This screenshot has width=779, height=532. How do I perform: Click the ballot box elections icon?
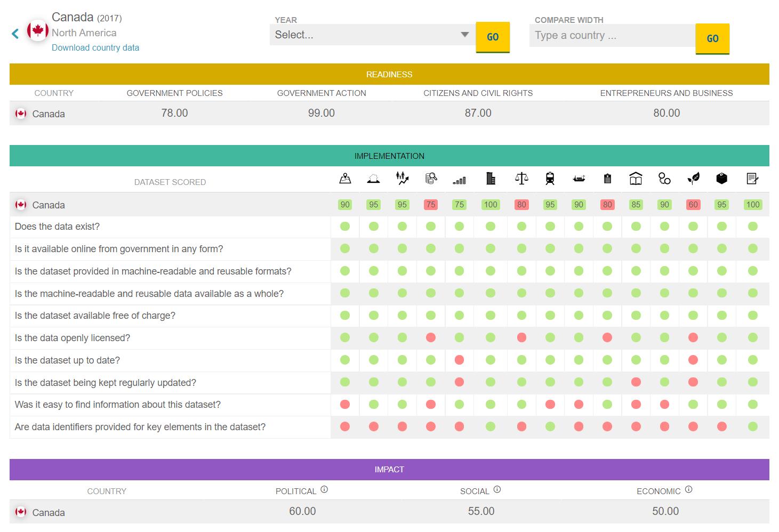tap(721, 179)
